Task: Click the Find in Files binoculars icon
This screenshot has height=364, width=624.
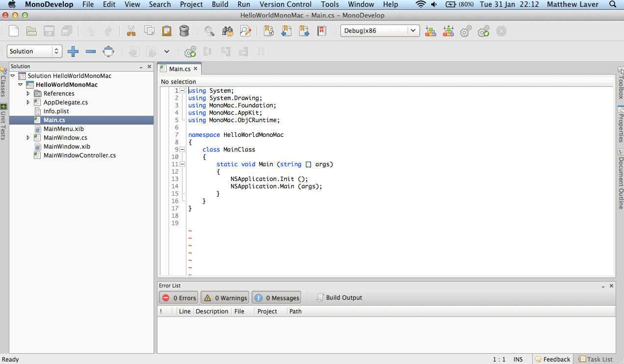Action: pyautogui.click(x=227, y=31)
